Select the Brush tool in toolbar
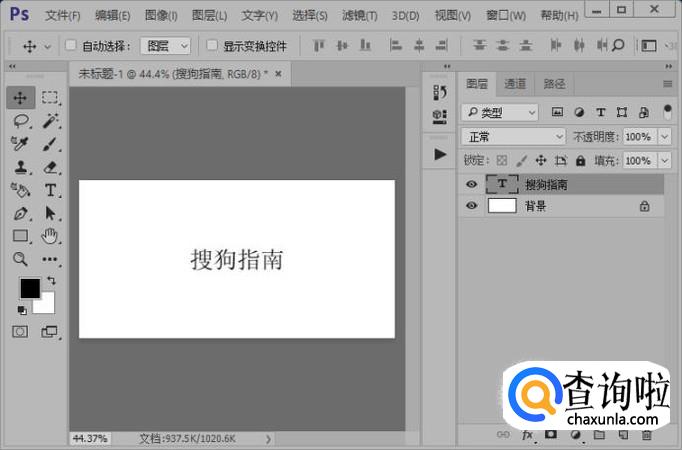This screenshot has height=450, width=682. tap(50, 144)
